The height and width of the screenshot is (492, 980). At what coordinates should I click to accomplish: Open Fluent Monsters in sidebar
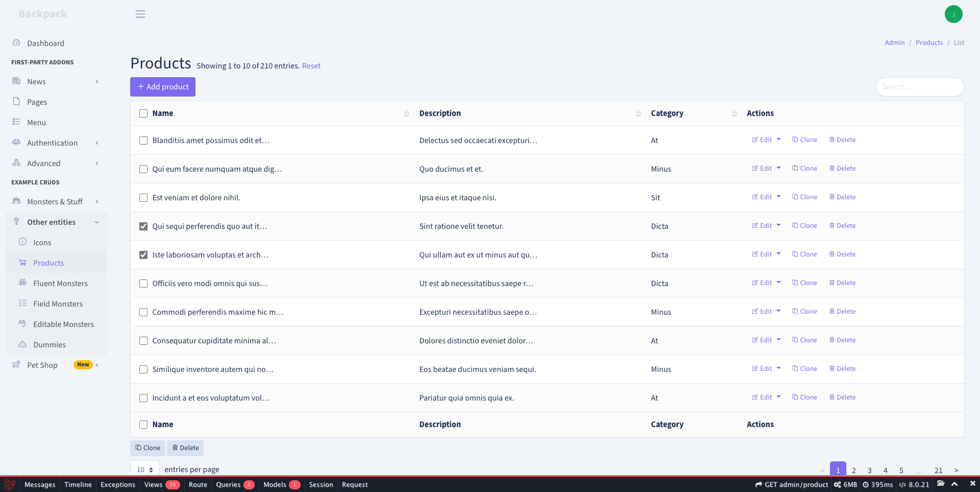coord(56,284)
